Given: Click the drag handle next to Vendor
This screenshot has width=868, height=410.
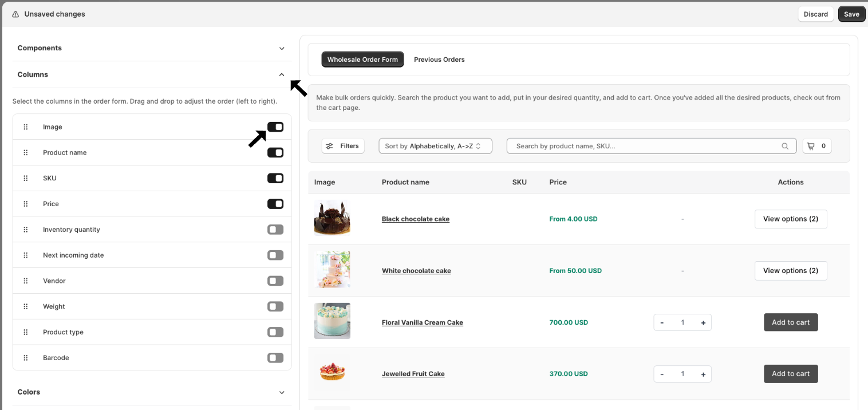Looking at the screenshot, I should coord(25,281).
